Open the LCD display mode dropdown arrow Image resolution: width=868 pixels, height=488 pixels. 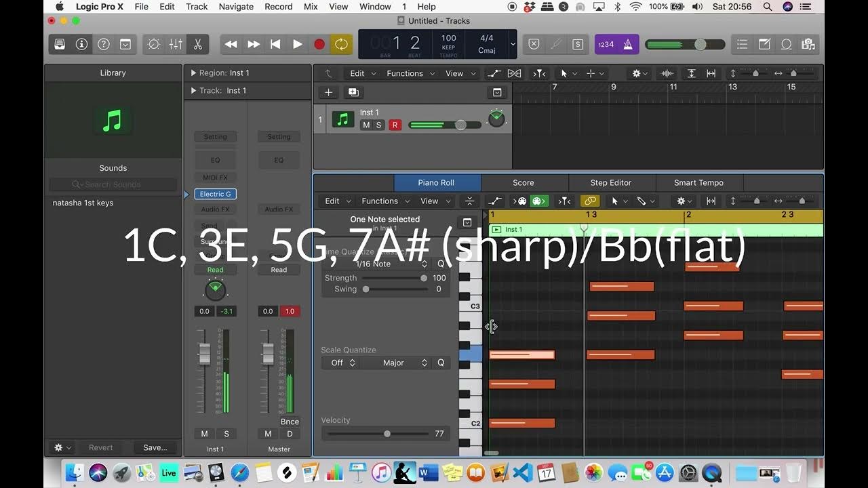pyautogui.click(x=513, y=44)
